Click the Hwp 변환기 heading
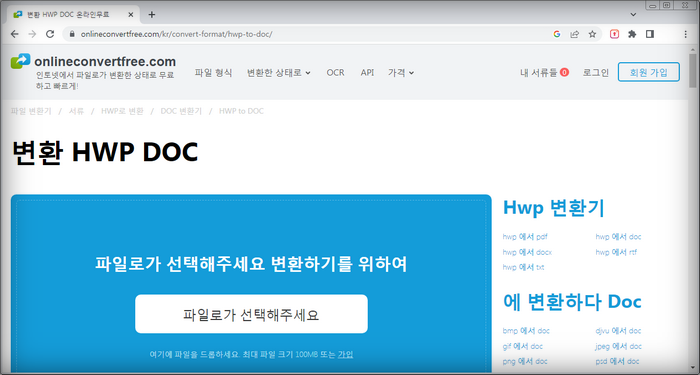This screenshot has width=700, height=375. pos(554,207)
